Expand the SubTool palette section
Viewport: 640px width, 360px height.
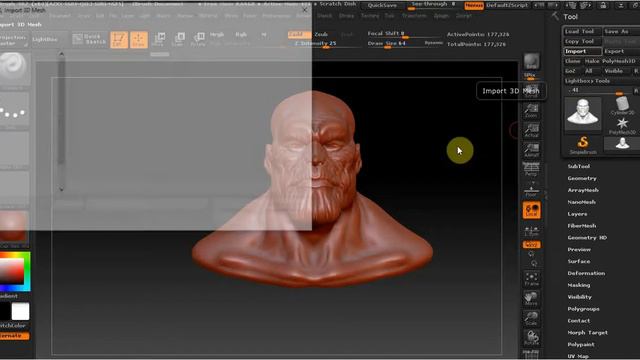tap(579, 167)
